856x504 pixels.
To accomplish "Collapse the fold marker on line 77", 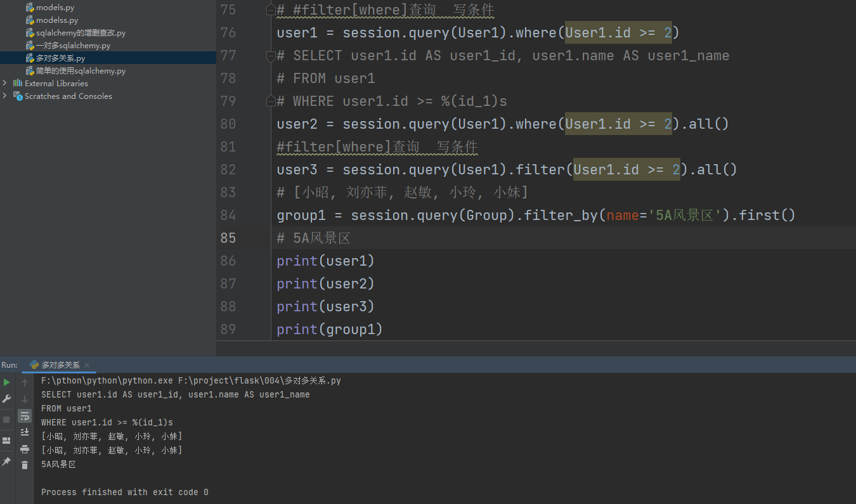I will tap(271, 56).
